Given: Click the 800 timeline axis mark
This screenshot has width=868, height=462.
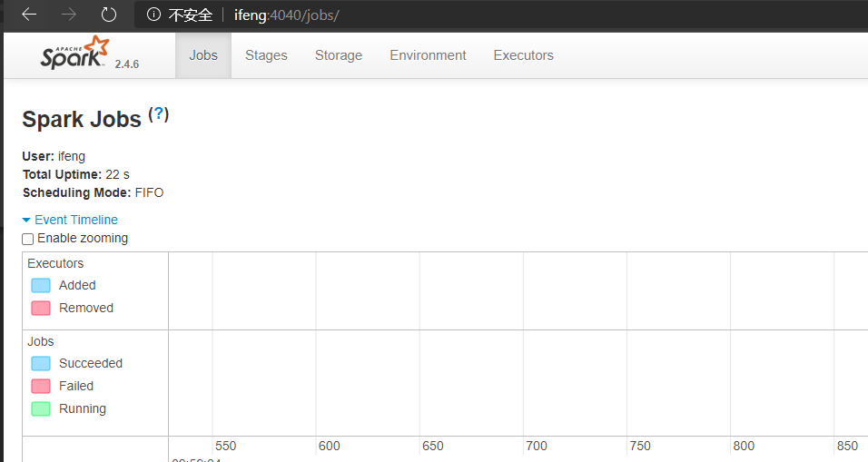Looking at the screenshot, I should [744, 446].
